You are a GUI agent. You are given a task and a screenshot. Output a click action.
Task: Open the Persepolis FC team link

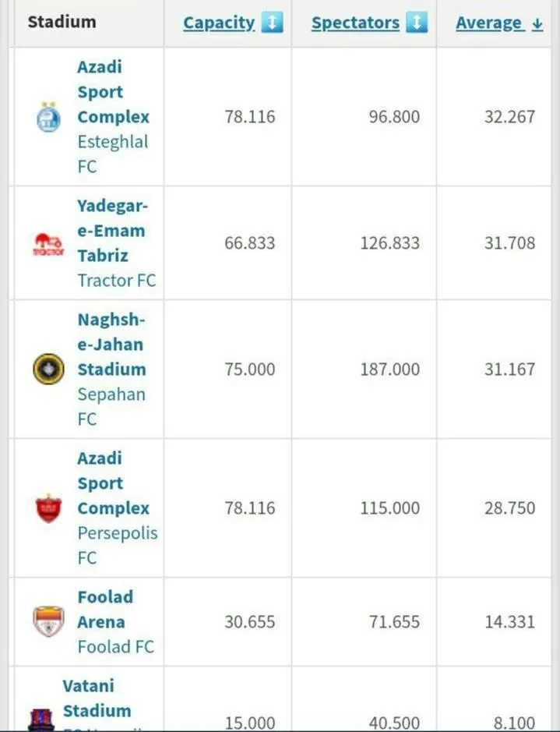pyautogui.click(x=118, y=545)
